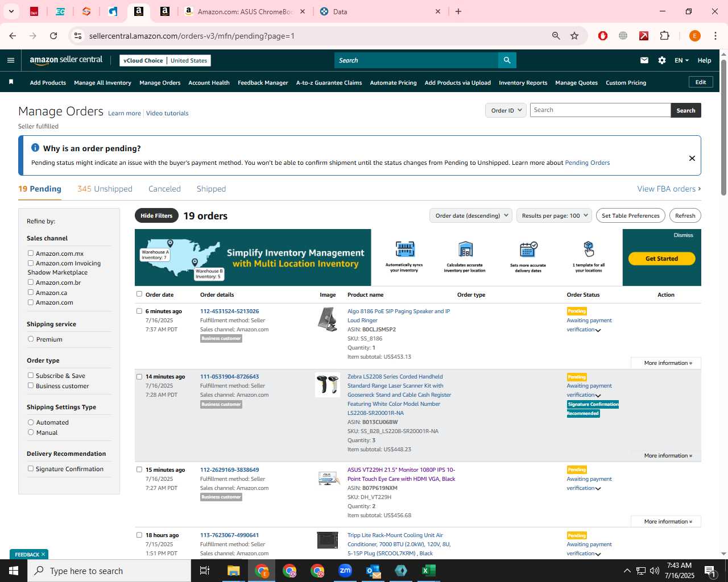Check the Subscribe & Save order type
The width and height of the screenshot is (728, 582).
pyautogui.click(x=31, y=375)
